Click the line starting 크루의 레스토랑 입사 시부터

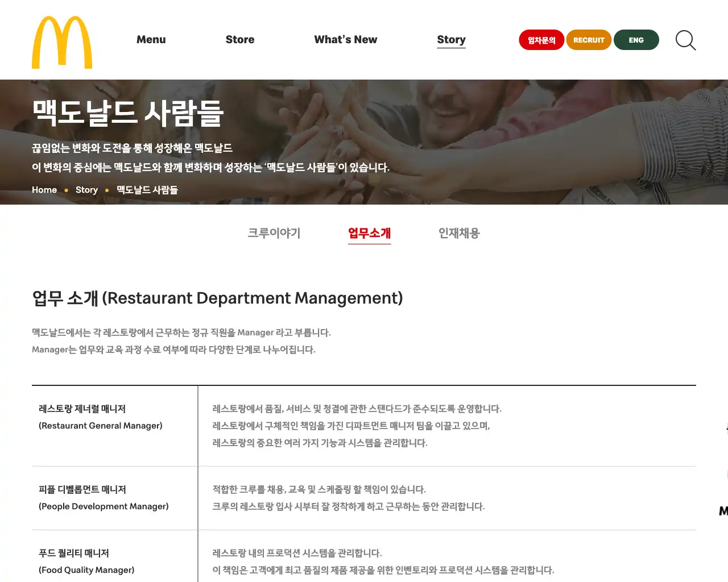click(349, 506)
